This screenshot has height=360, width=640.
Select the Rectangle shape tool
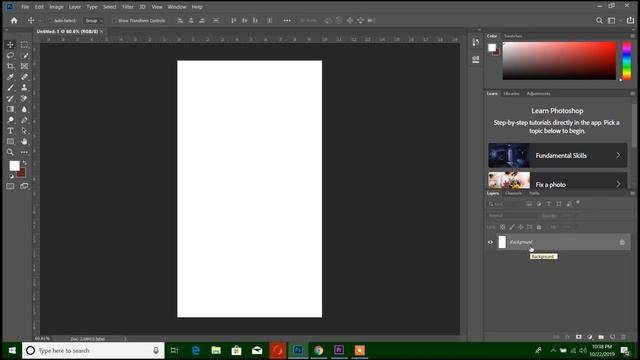pos(10,141)
